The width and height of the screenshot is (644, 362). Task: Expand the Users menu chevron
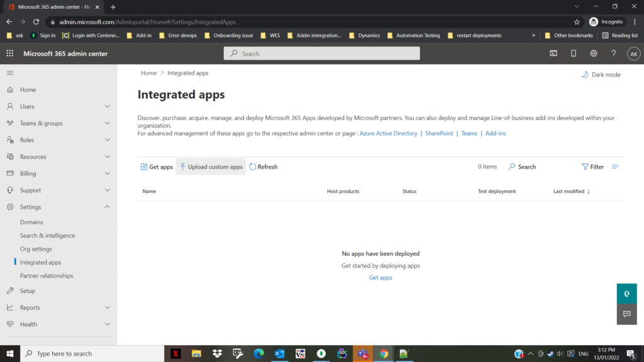pyautogui.click(x=107, y=106)
